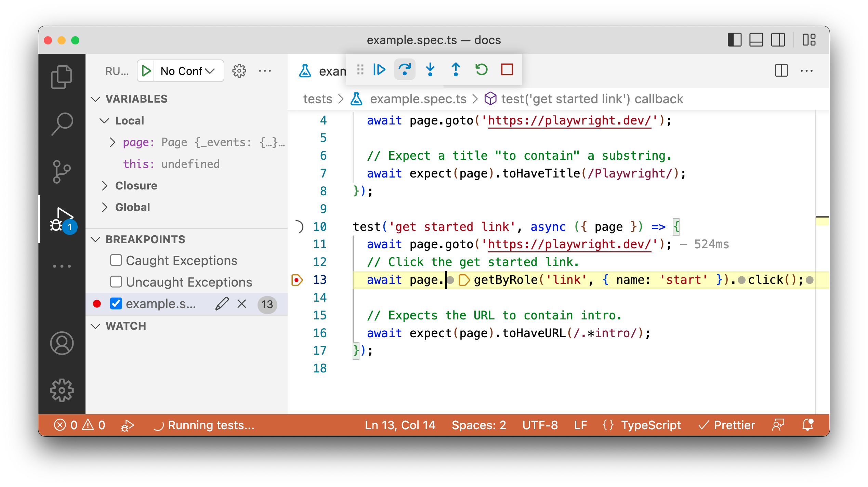Enable Uncaught Exceptions breakpoint checkbox
Screen dimensions: 868x487
click(116, 281)
